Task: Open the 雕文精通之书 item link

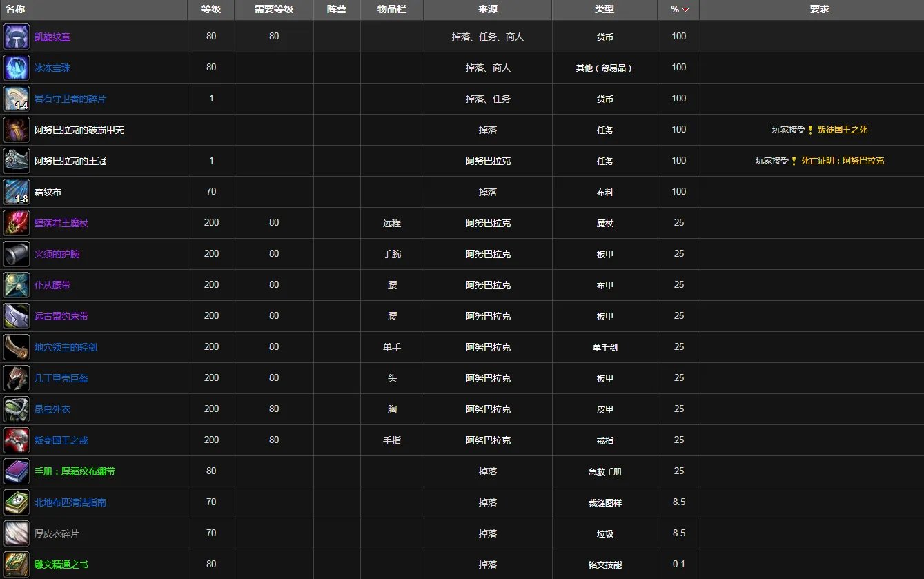Action: pos(61,565)
